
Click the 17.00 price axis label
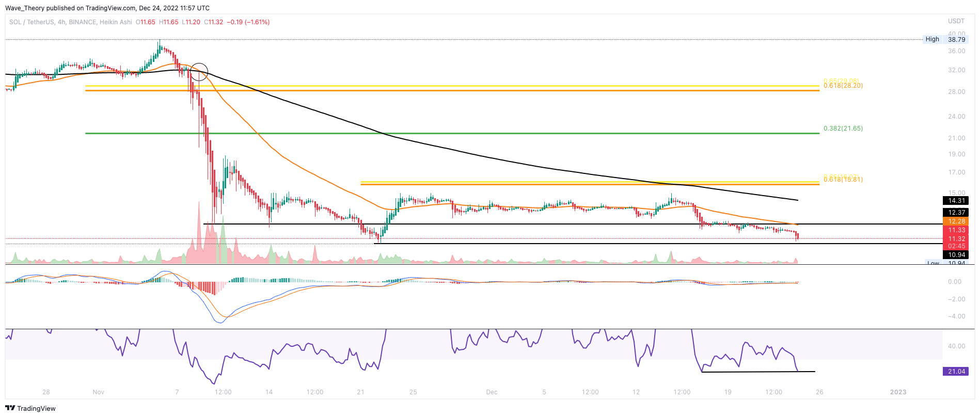pyautogui.click(x=956, y=172)
